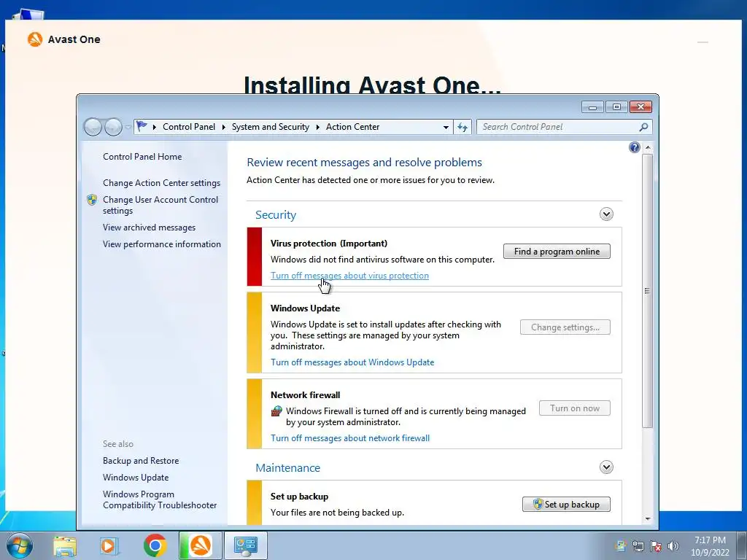Click the scrollbar down arrow

[648, 518]
